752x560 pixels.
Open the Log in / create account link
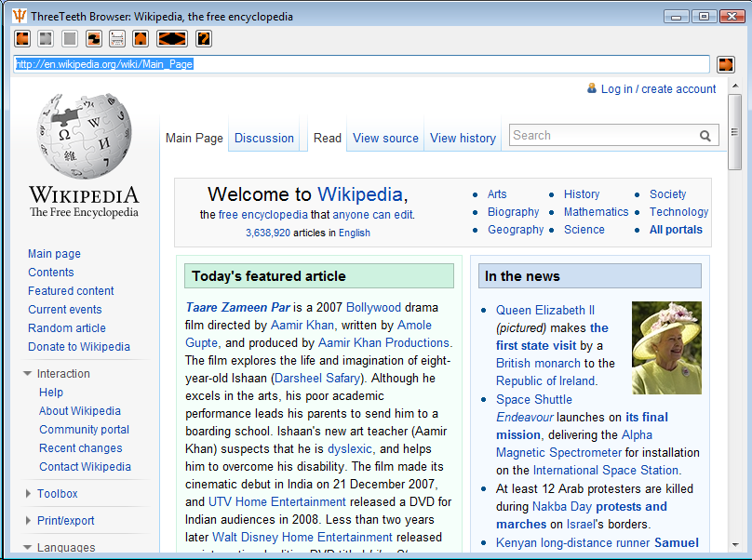[x=658, y=89]
